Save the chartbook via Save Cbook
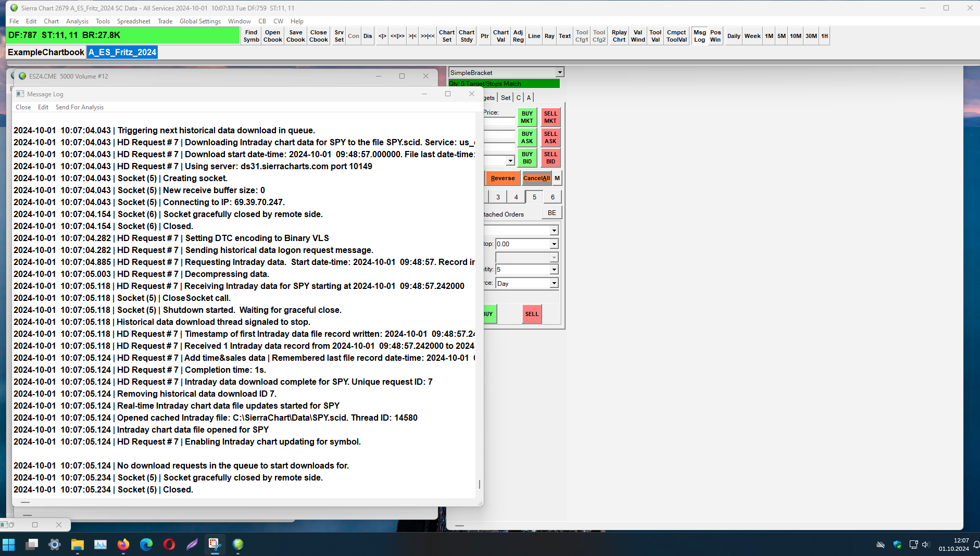 (x=296, y=36)
